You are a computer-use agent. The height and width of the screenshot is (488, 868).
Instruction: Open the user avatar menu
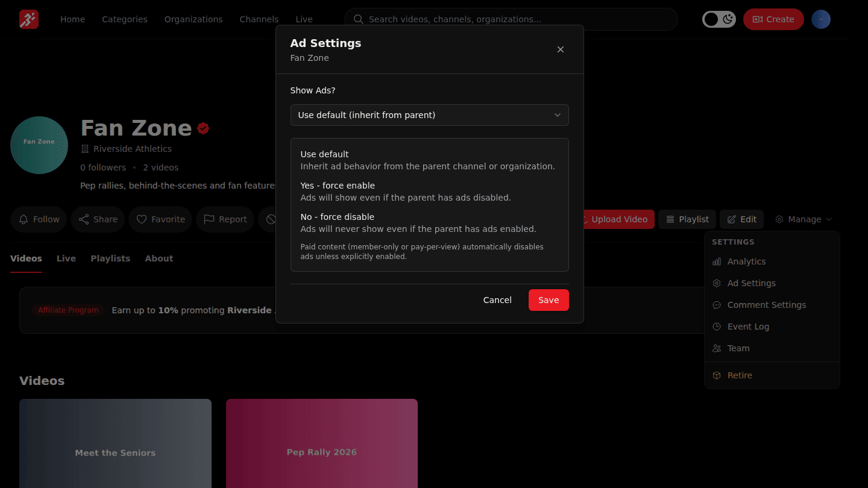coord(821,19)
